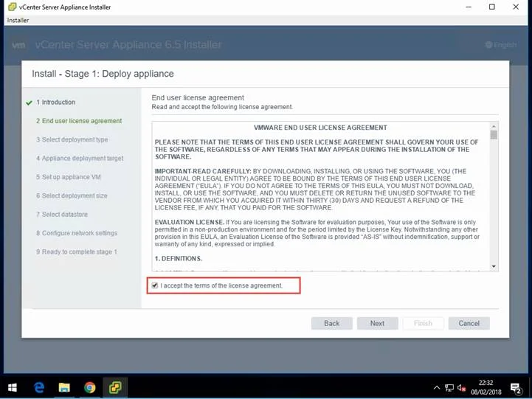This screenshot has height=399, width=532.
Task: Select step 7 Select datastore
Action: 62,214
